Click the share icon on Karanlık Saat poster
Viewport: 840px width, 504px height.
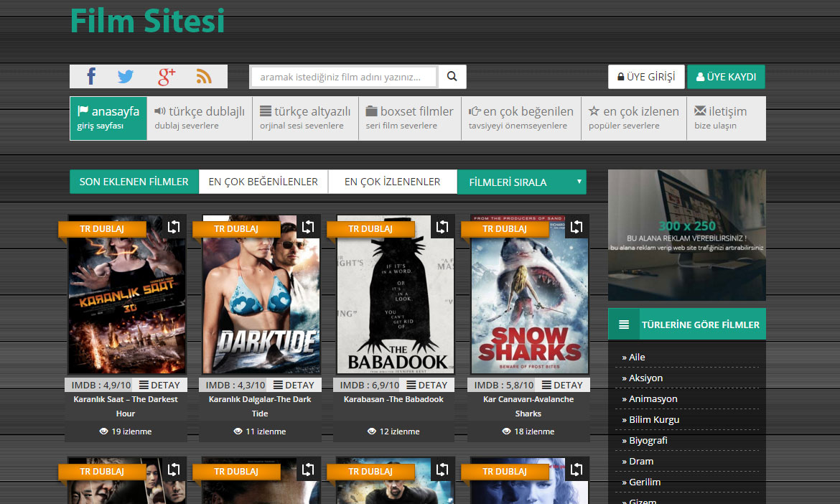[174, 227]
